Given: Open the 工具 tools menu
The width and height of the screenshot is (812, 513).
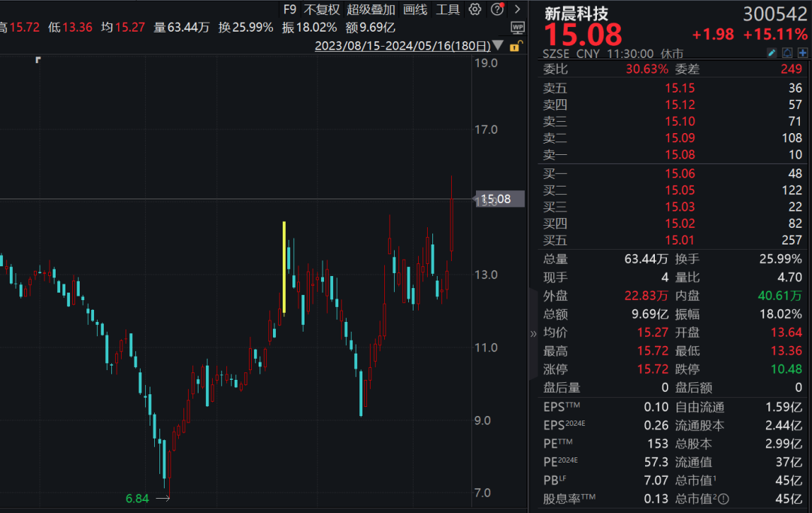Looking at the screenshot, I should pos(448,10).
